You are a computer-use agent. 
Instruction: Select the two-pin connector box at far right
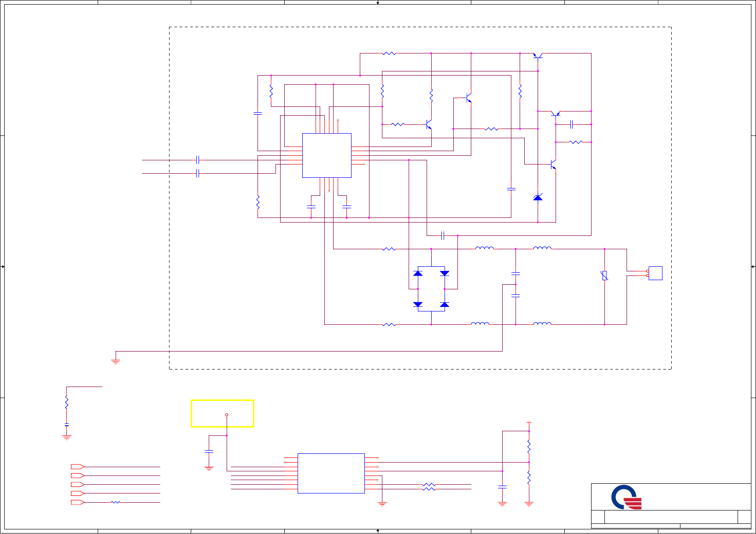tap(655, 273)
